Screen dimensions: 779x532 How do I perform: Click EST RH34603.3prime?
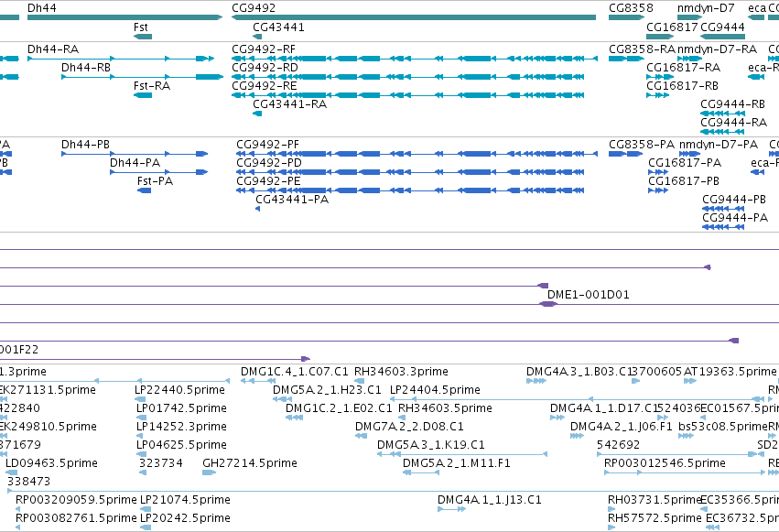coord(359,381)
